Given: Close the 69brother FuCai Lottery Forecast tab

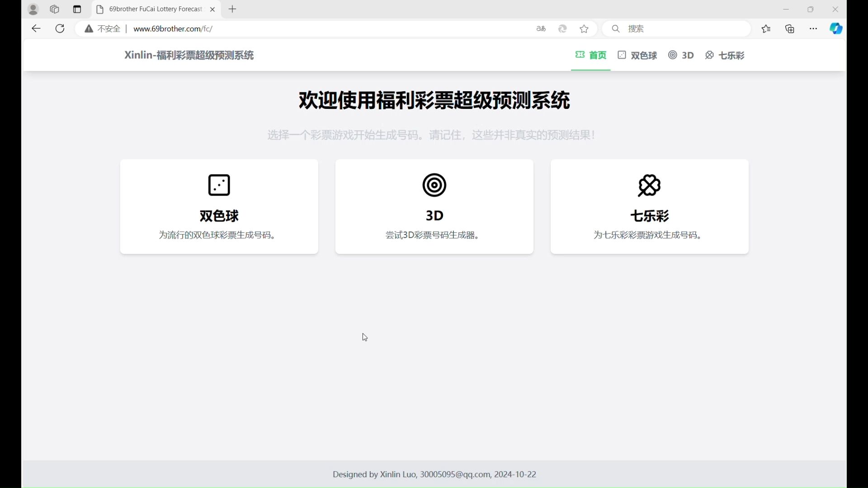Looking at the screenshot, I should coord(212,9).
